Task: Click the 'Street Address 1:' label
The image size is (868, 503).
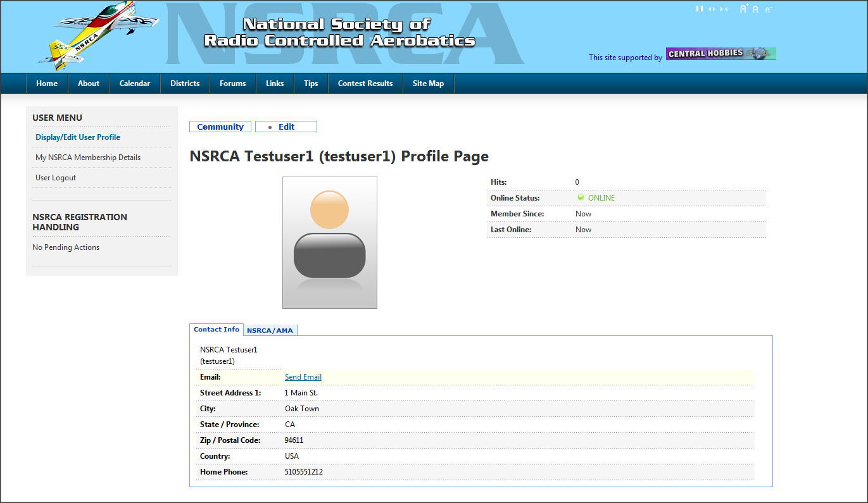Action: pyautogui.click(x=230, y=393)
